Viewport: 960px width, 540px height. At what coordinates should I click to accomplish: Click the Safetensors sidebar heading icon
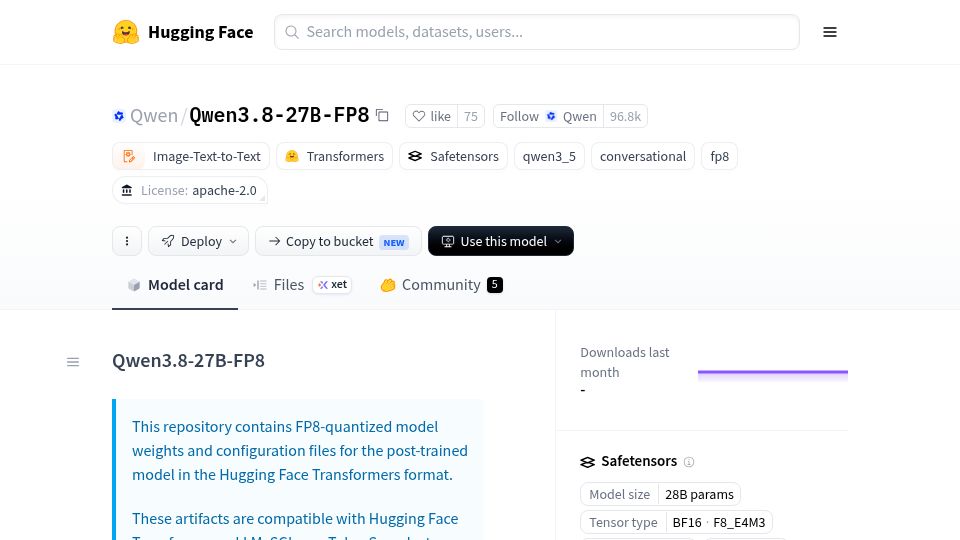588,462
